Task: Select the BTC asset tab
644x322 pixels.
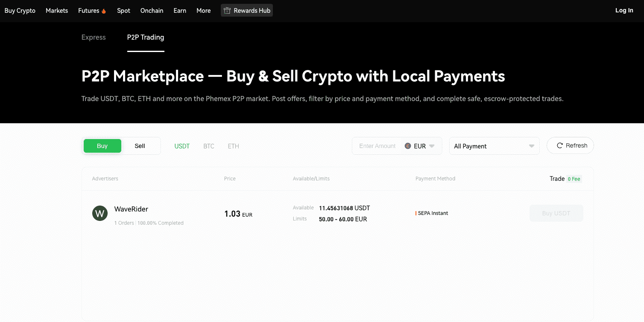Action: tap(208, 146)
